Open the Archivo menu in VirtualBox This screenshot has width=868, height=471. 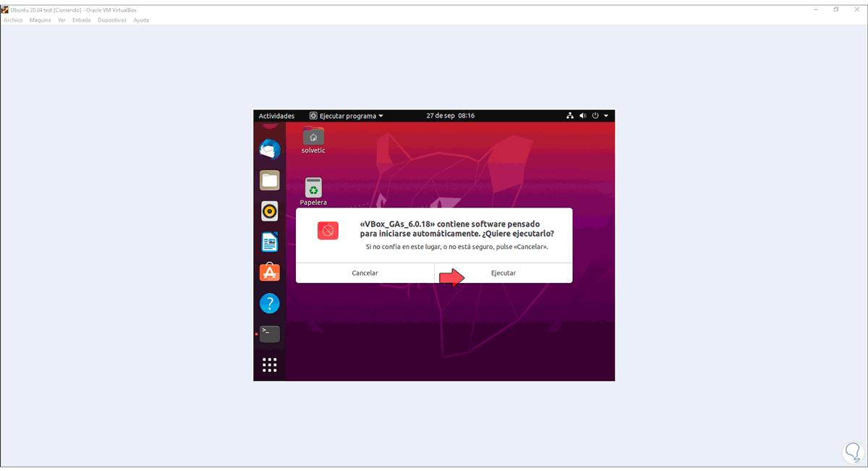[13, 20]
